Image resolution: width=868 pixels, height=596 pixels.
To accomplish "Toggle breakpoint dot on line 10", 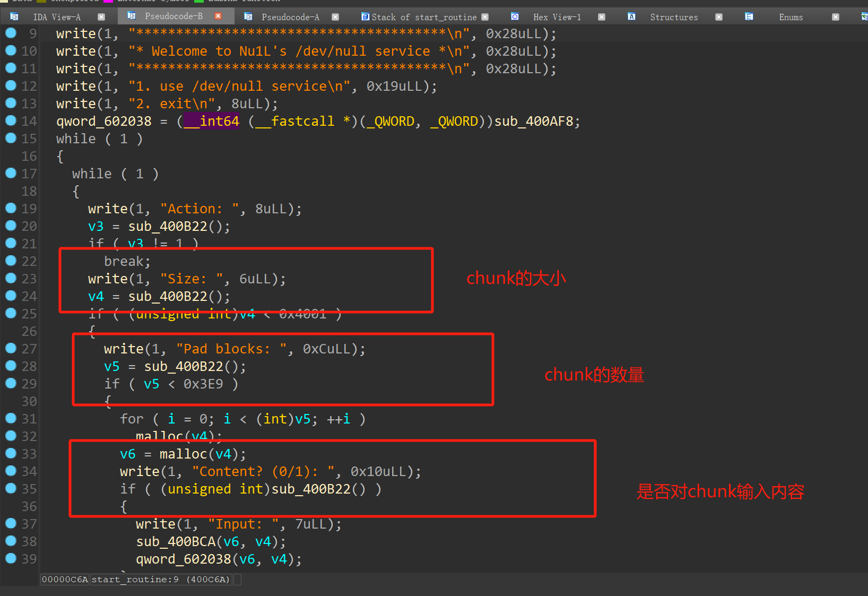I will [x=11, y=50].
